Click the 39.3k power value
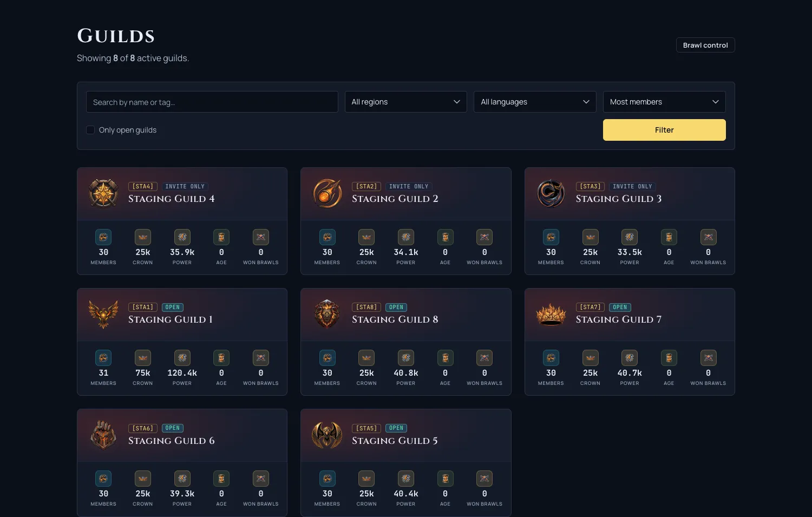This screenshot has height=517, width=812. point(182,494)
